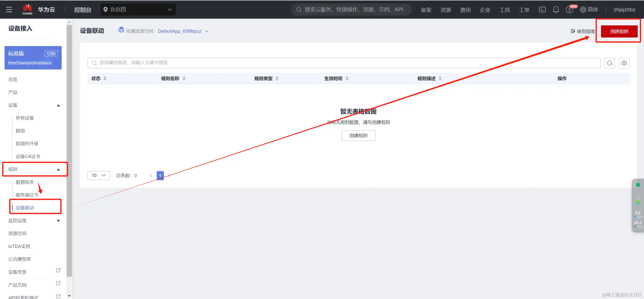Open the hamburger navigation menu
The width and height of the screenshot is (644, 299).
9,10
